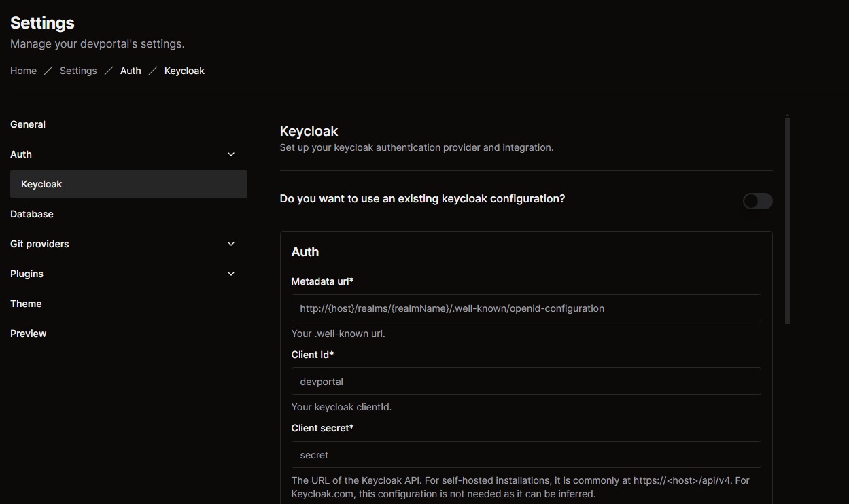This screenshot has height=504, width=849.
Task: Open Theme settings in sidebar
Action: (x=26, y=304)
